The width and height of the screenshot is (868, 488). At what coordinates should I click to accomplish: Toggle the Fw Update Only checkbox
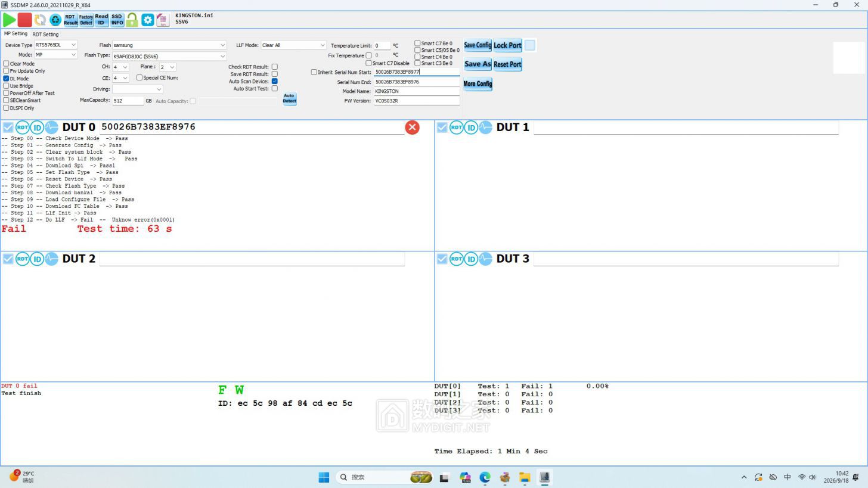6,71
